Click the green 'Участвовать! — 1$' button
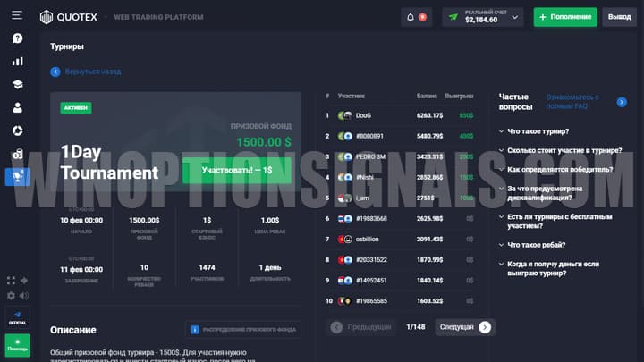The height and width of the screenshot is (362, 644). 236,170
